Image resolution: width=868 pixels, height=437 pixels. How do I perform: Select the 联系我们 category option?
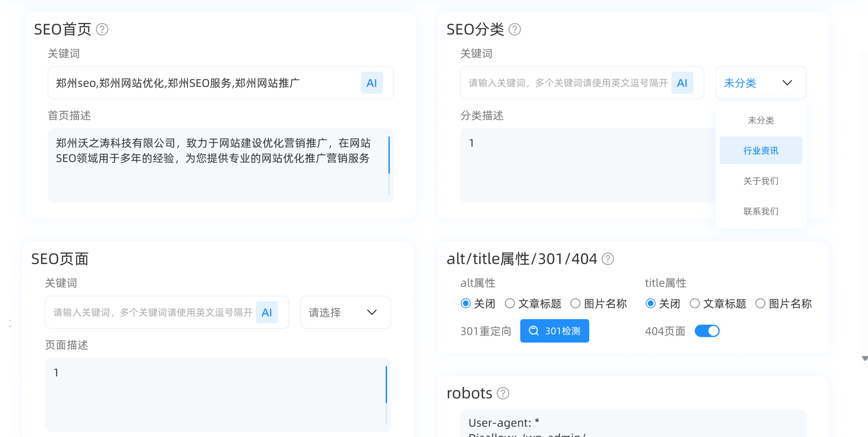[761, 211]
